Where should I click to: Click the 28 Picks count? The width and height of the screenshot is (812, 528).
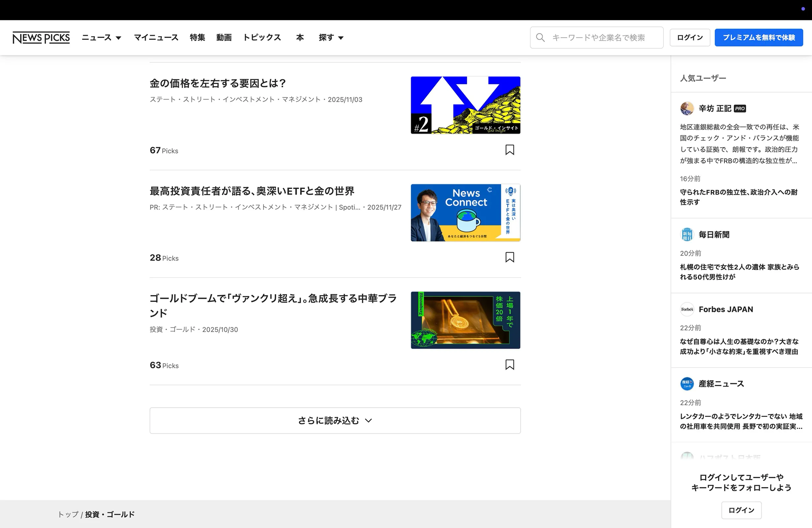coord(164,258)
